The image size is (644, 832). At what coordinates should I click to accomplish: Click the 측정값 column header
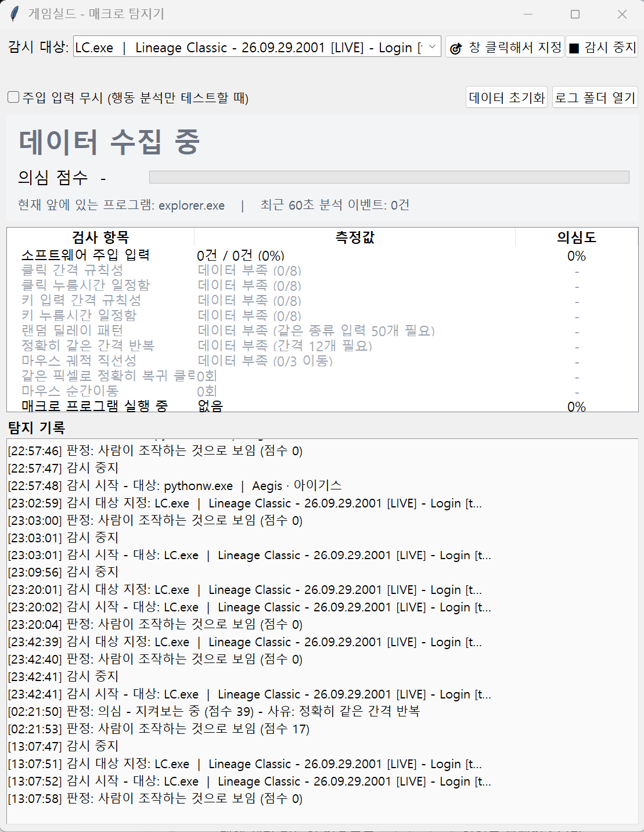coord(355,237)
